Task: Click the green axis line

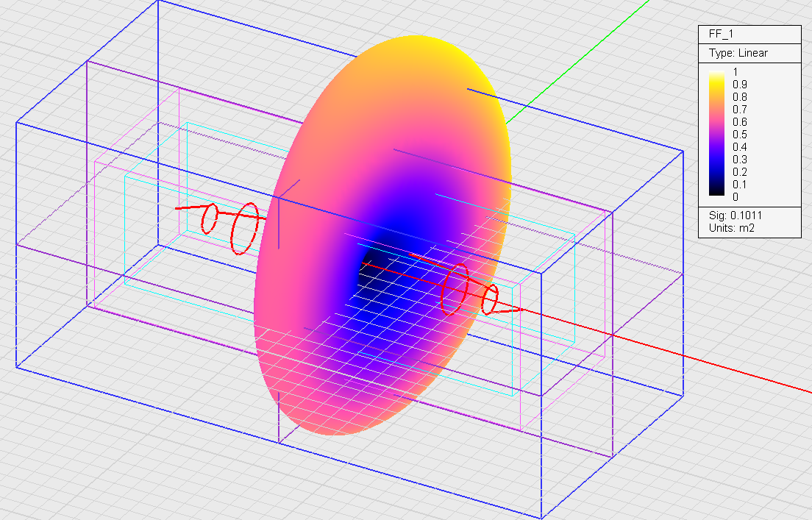Action: [x=577, y=63]
